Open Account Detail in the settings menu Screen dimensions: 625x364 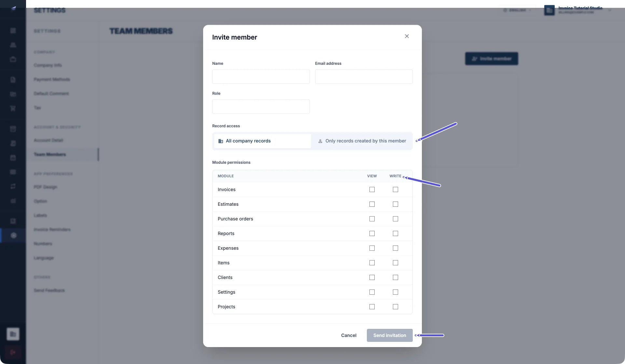(49, 140)
